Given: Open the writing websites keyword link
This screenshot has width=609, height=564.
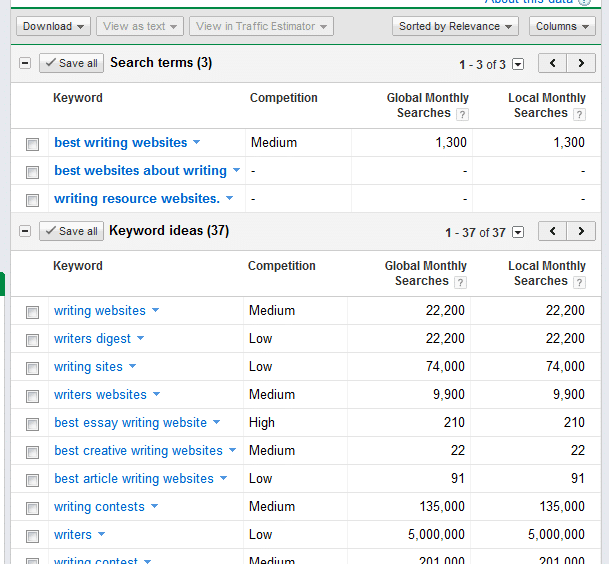Looking at the screenshot, I should (x=100, y=310).
